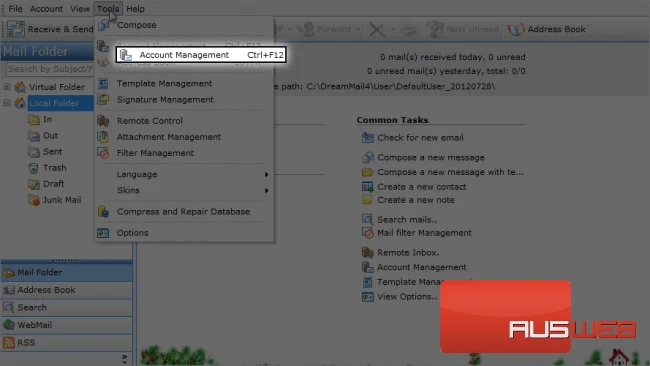Expand sidebar panel chevron at bottom

pos(124,358)
